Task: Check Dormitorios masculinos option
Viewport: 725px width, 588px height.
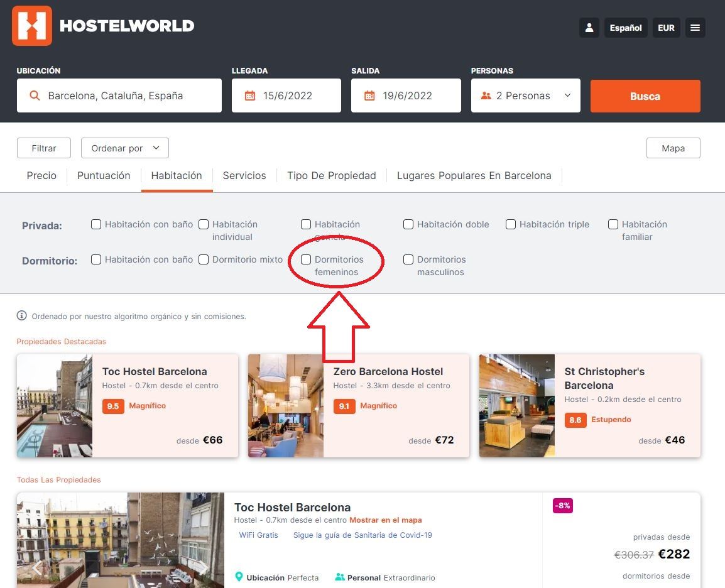Action: coord(408,259)
